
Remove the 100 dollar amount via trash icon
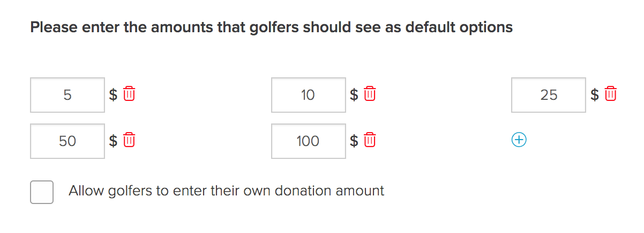(x=370, y=141)
